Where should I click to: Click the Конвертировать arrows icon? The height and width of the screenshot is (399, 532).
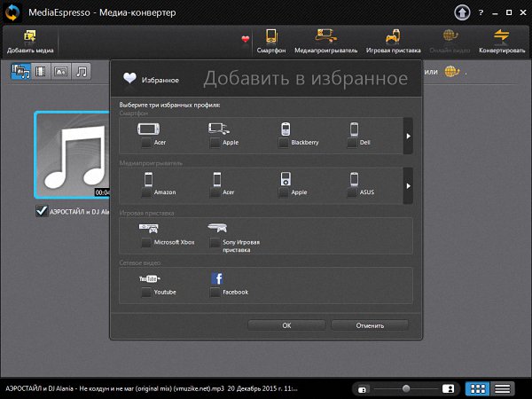(502, 35)
